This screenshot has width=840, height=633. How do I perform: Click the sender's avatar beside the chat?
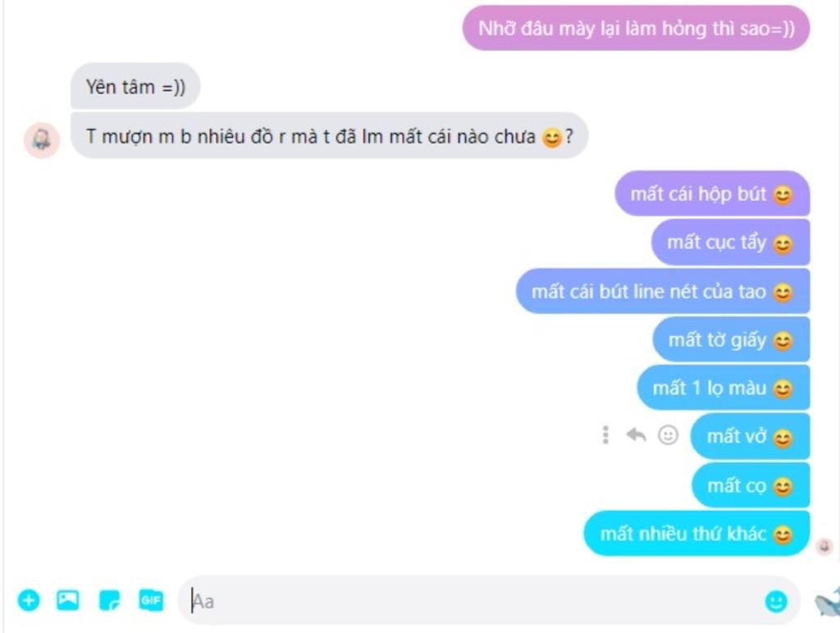[x=41, y=140]
